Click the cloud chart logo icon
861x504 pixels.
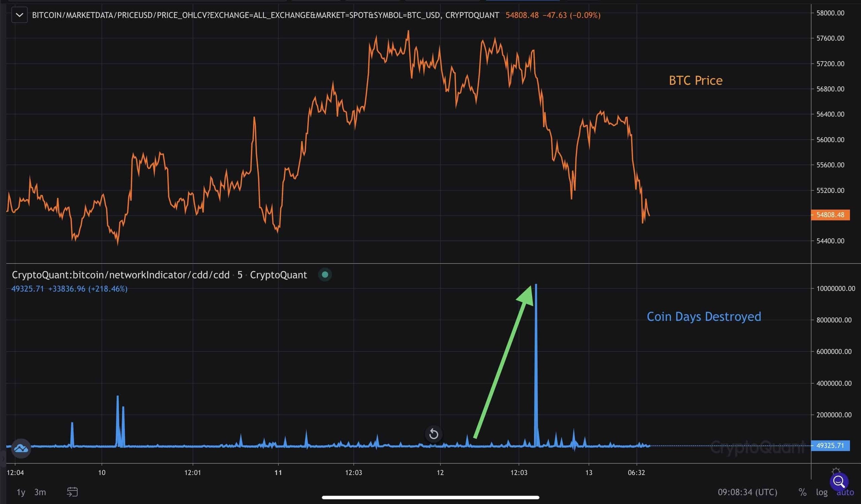(x=21, y=448)
